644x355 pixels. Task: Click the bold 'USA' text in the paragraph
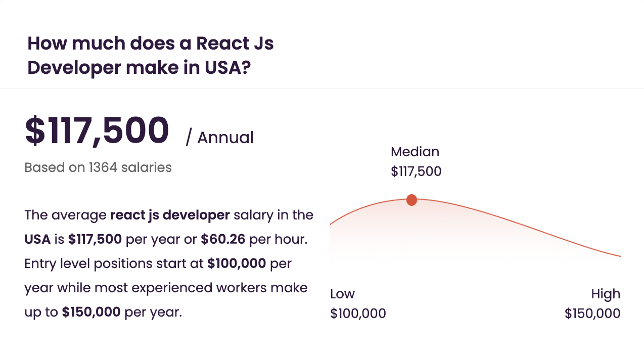tap(37, 239)
